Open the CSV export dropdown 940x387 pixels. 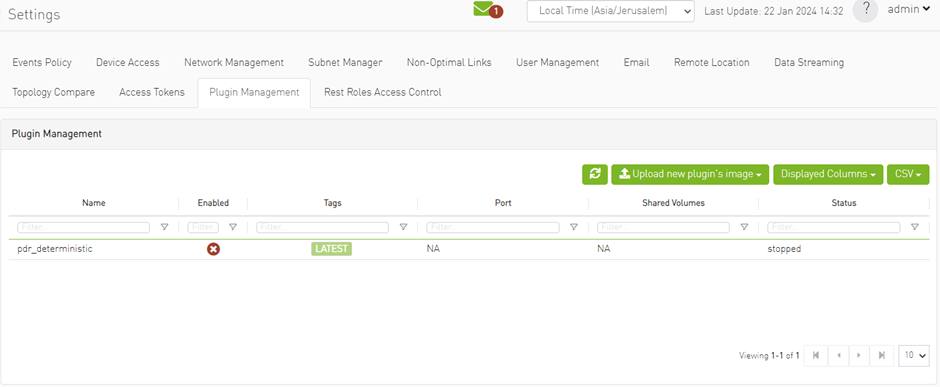[x=908, y=174]
